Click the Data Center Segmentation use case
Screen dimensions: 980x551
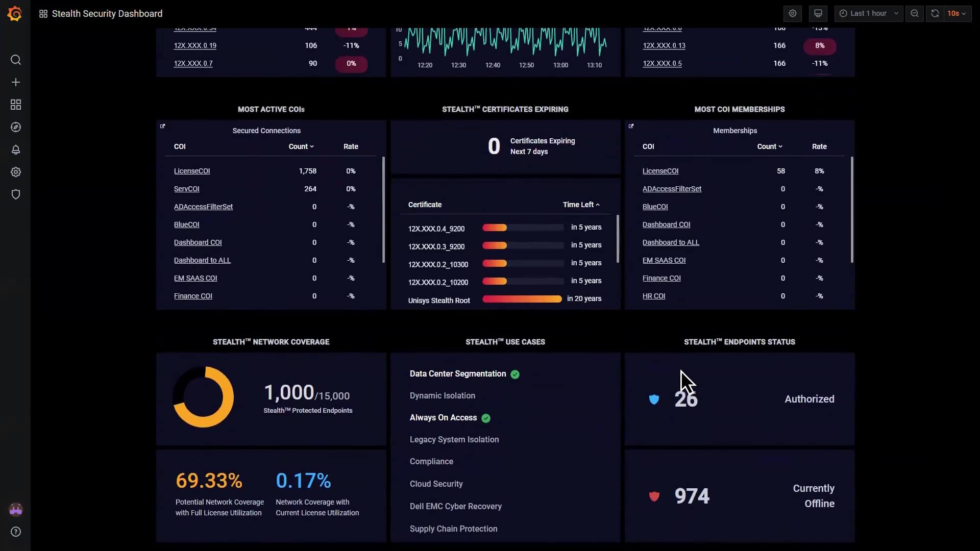[x=458, y=374]
